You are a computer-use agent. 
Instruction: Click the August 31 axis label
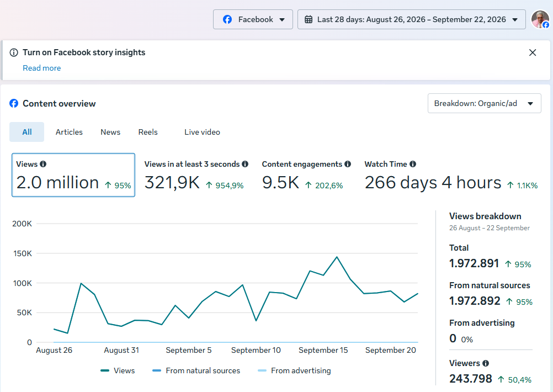[x=121, y=350]
